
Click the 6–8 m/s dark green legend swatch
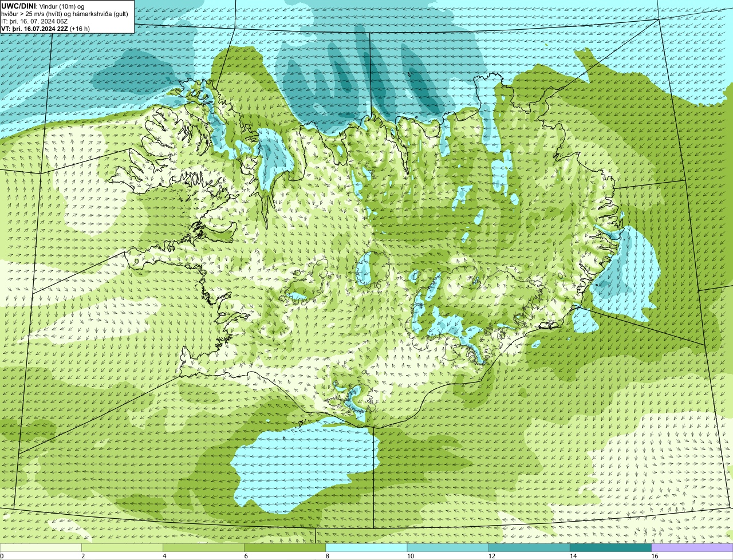285,547
